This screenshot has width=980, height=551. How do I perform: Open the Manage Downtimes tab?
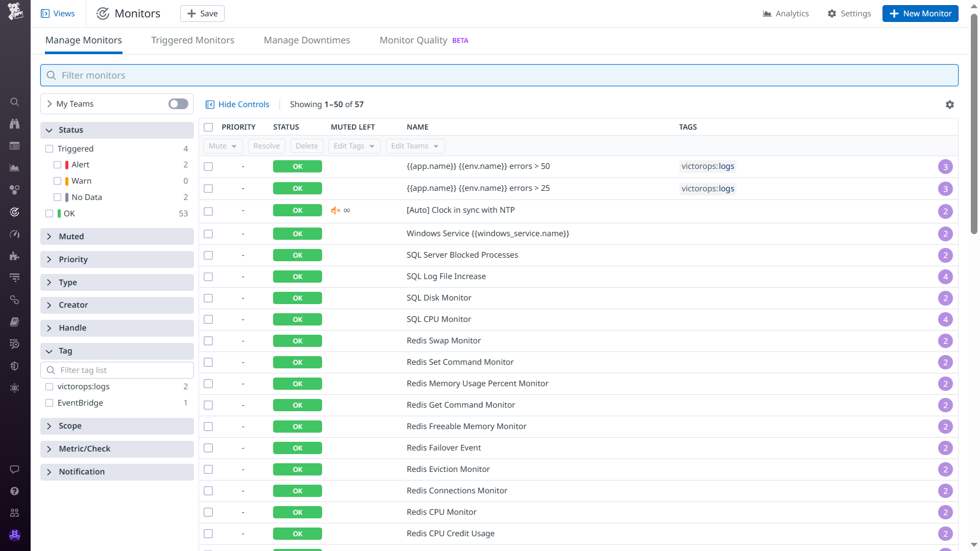tap(307, 40)
